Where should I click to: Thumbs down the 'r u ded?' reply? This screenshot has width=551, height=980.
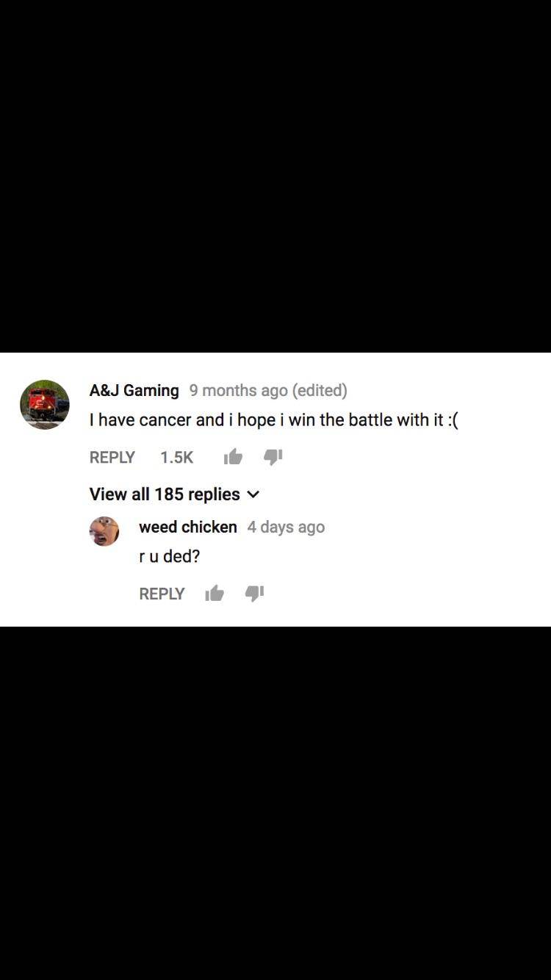254,593
